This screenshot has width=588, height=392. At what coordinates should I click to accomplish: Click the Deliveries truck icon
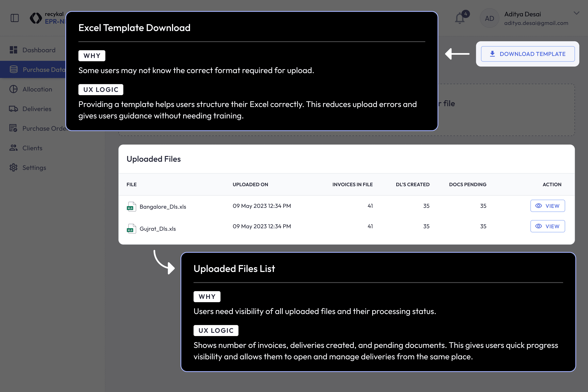13,109
